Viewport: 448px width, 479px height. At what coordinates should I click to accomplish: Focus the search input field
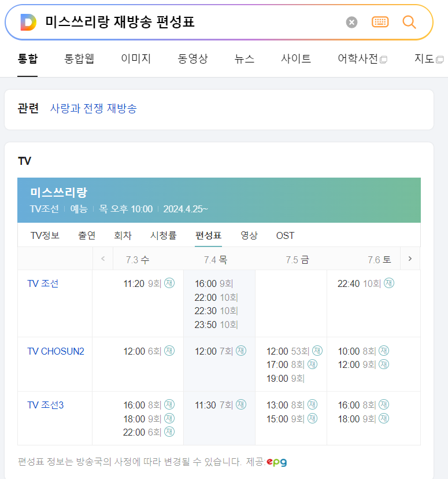(x=192, y=23)
